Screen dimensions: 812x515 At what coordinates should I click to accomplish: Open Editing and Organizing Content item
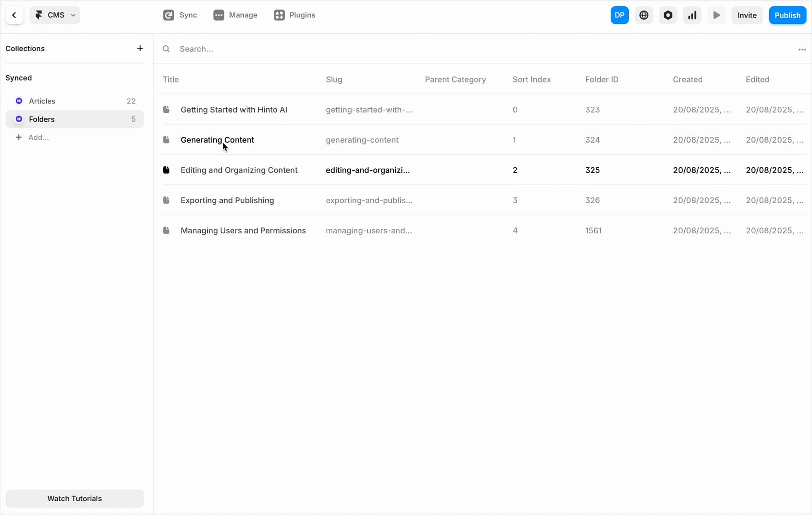click(239, 170)
